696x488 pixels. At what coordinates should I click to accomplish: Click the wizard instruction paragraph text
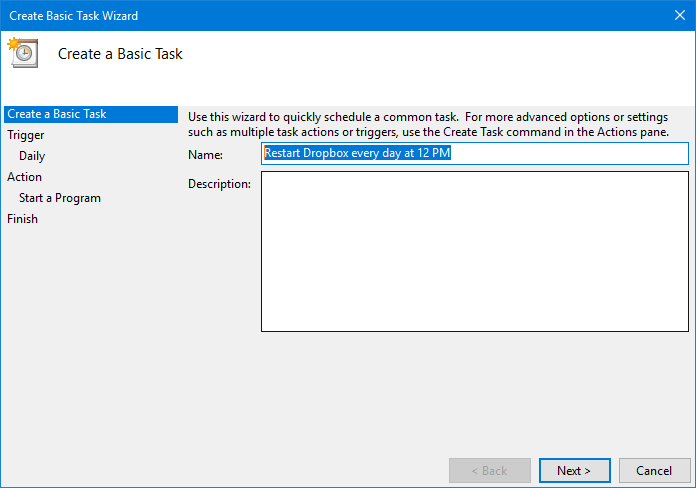coord(428,124)
